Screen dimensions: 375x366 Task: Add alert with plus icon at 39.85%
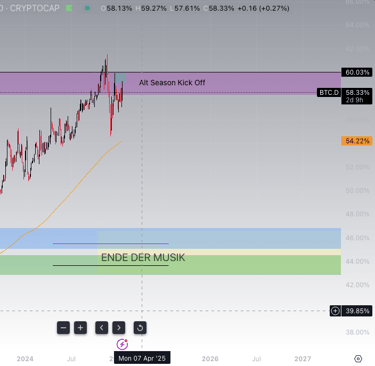[335, 311]
